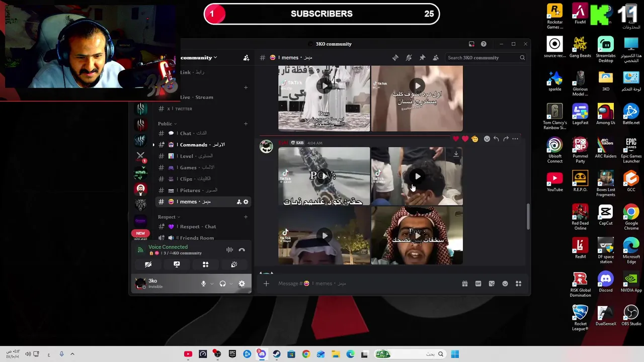Collapse the Respect channel category
The height and width of the screenshot is (362, 644).
pyautogui.click(x=169, y=217)
